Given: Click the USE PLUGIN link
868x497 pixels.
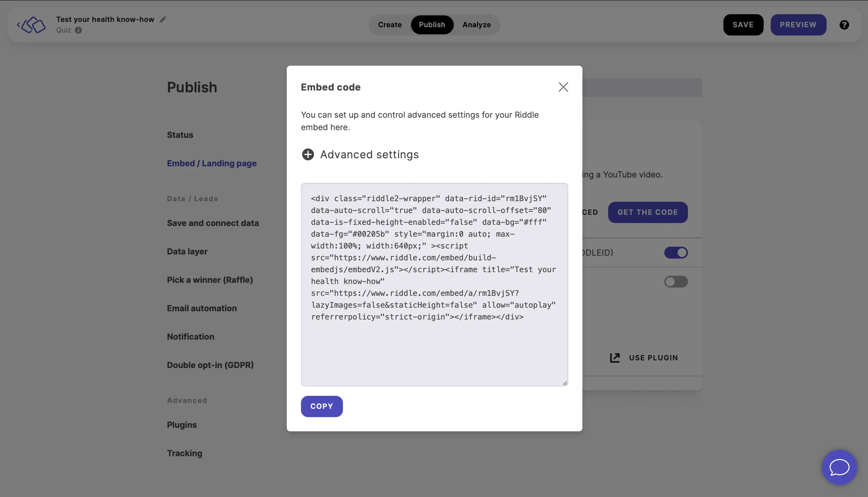Looking at the screenshot, I should tap(653, 358).
